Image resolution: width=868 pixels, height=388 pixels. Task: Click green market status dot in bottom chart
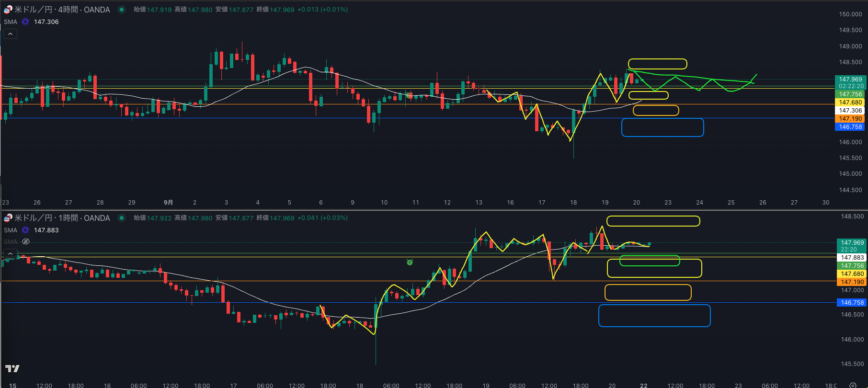click(x=122, y=218)
